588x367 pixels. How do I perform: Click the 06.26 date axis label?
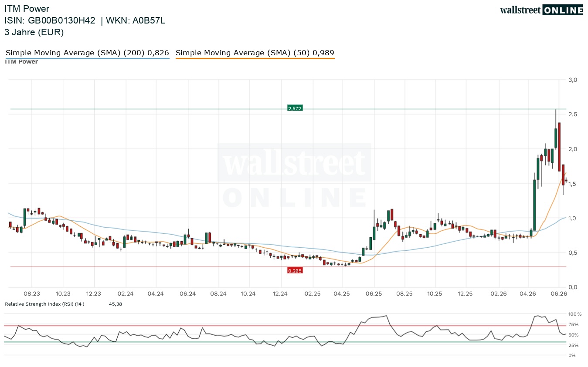pos(559,294)
